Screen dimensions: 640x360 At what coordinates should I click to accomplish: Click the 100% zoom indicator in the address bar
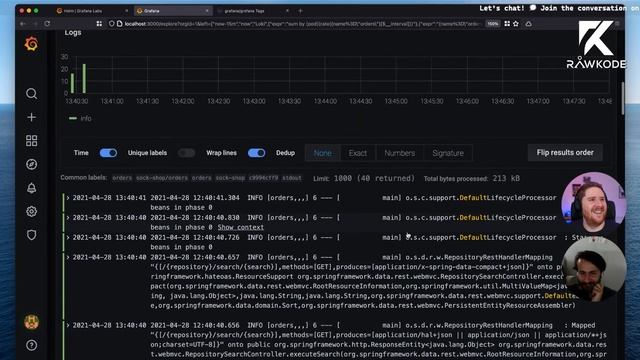[493, 24]
